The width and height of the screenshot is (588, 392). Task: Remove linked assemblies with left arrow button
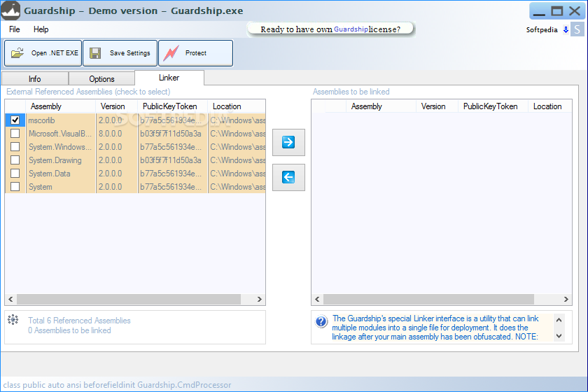pos(288,177)
